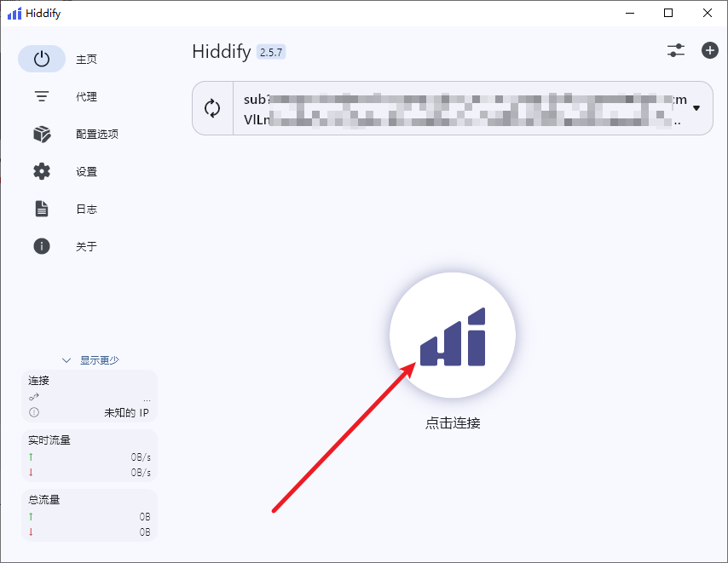Click the green upload arrow in 实时流量

click(31, 457)
